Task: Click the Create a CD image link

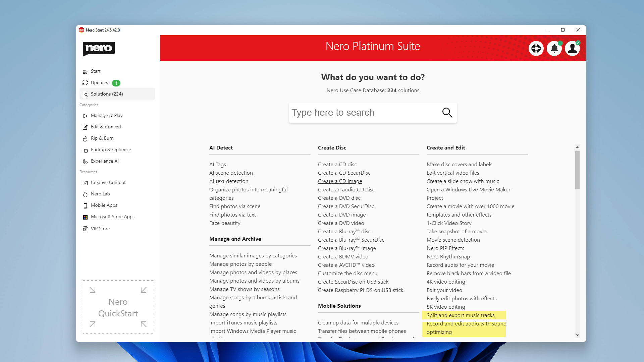Action: click(340, 181)
